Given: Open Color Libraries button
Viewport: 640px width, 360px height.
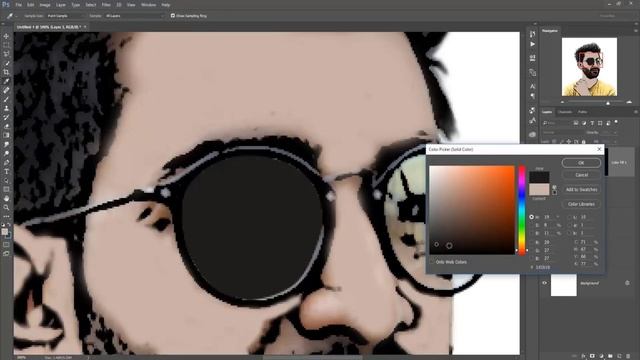Looking at the screenshot, I should pos(581,204).
